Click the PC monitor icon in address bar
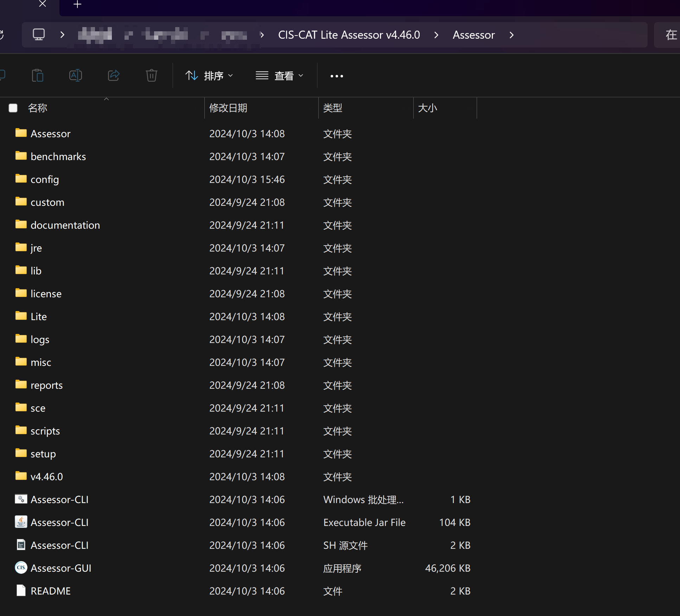 pos(39,35)
